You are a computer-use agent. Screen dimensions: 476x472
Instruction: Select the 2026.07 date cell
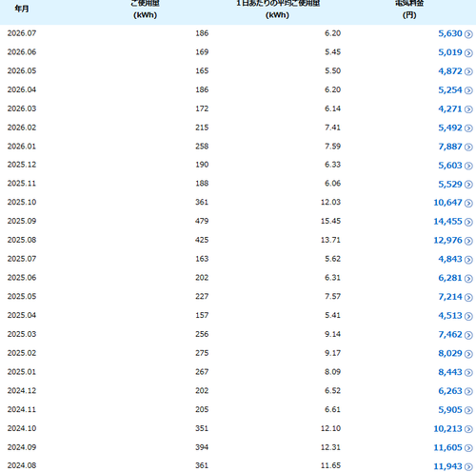click(22, 33)
